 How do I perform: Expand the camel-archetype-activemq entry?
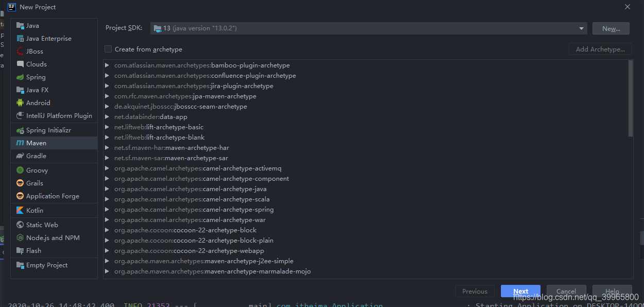tap(107, 168)
